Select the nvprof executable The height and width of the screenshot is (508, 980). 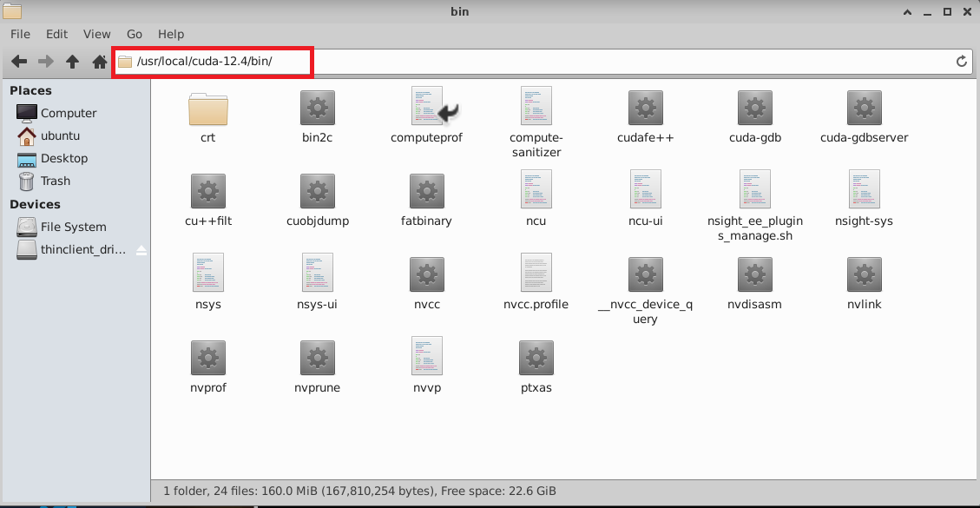[208, 358]
